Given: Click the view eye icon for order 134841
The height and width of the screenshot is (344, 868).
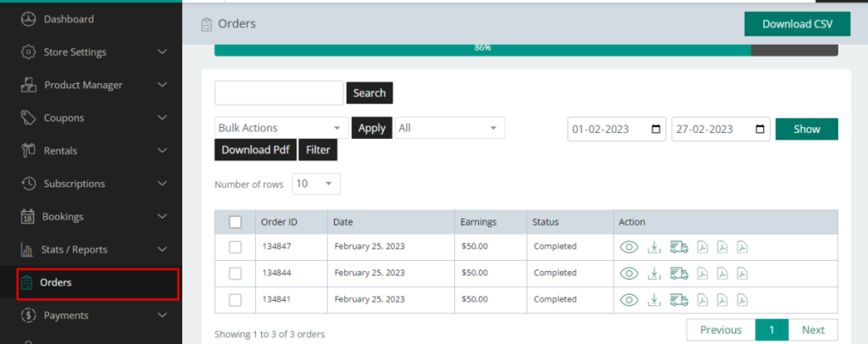Looking at the screenshot, I should coord(629,300).
